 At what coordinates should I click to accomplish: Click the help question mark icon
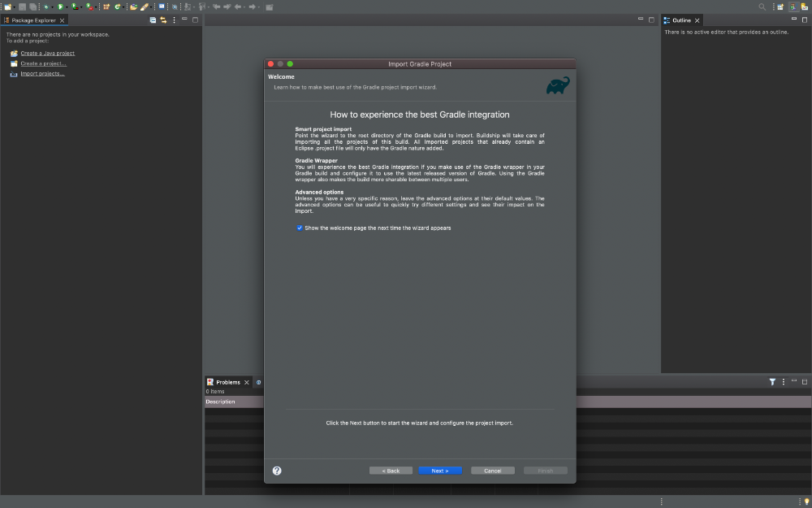tap(277, 471)
